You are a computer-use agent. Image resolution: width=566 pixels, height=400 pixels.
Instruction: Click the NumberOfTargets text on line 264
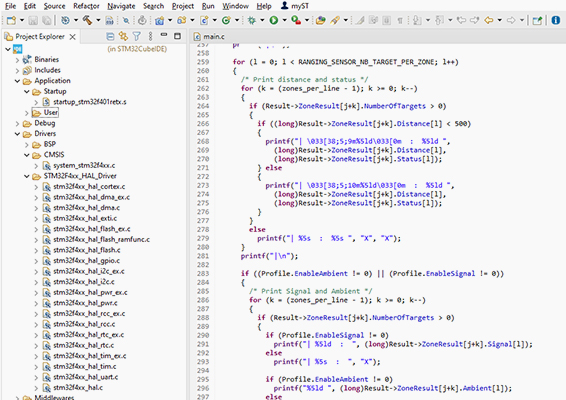[395, 106]
